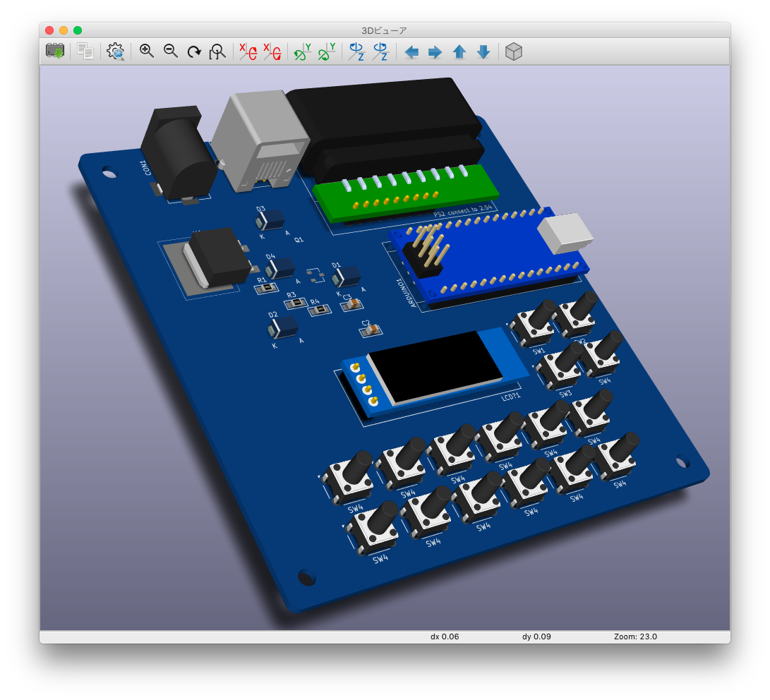
Task: Rotate Y counterclockwise
Action: (x=327, y=51)
